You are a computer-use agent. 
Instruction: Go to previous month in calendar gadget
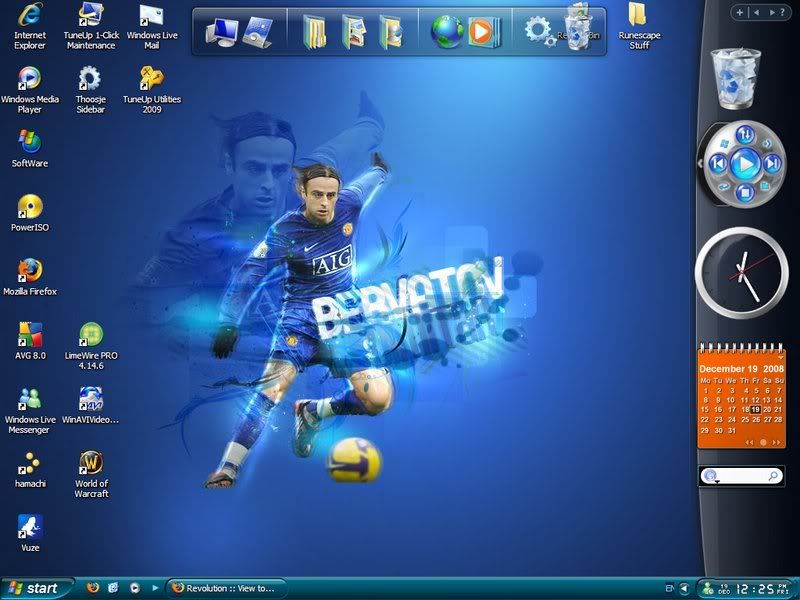point(749,442)
